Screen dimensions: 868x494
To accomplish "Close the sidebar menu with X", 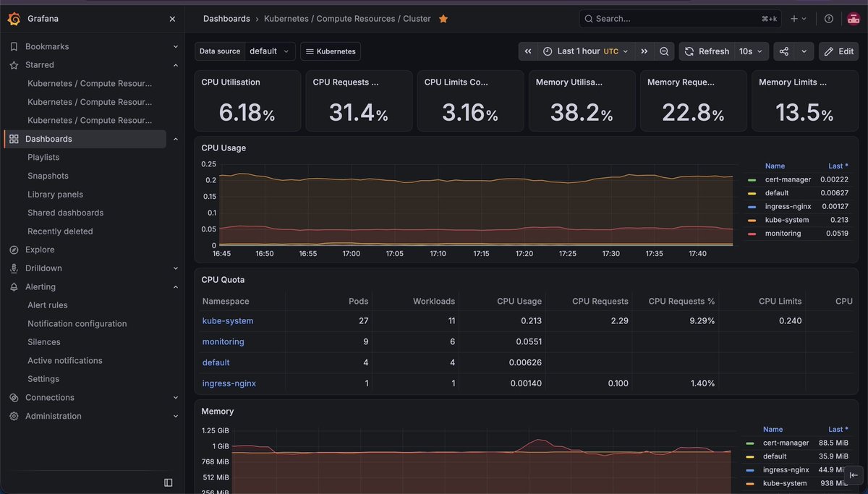I will pyautogui.click(x=172, y=19).
